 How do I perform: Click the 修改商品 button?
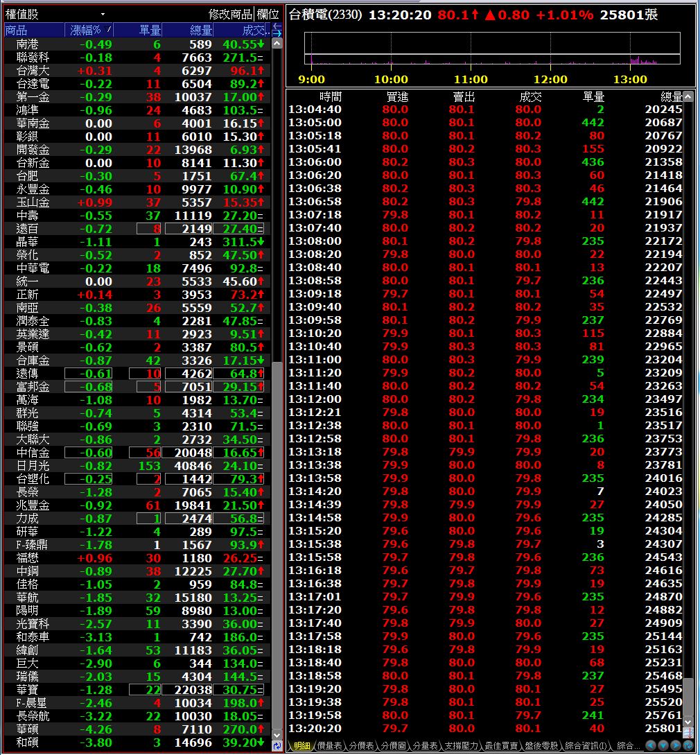tap(230, 15)
